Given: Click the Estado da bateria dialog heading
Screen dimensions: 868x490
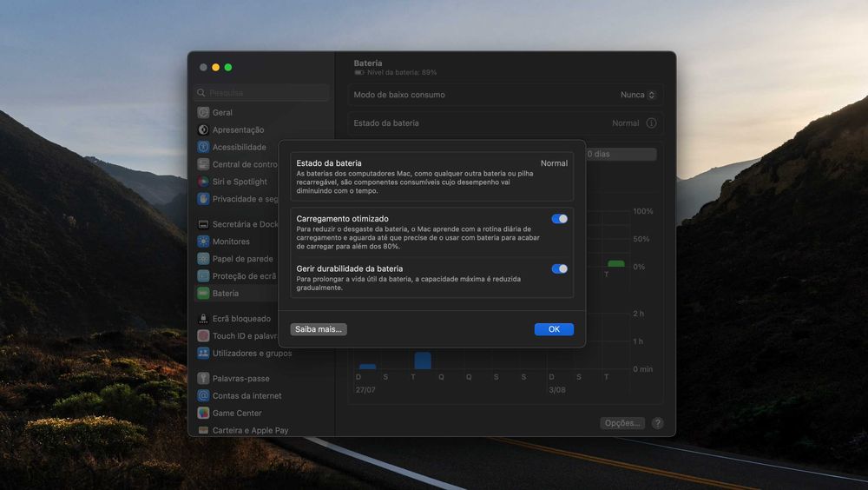Looking at the screenshot, I should click(329, 163).
